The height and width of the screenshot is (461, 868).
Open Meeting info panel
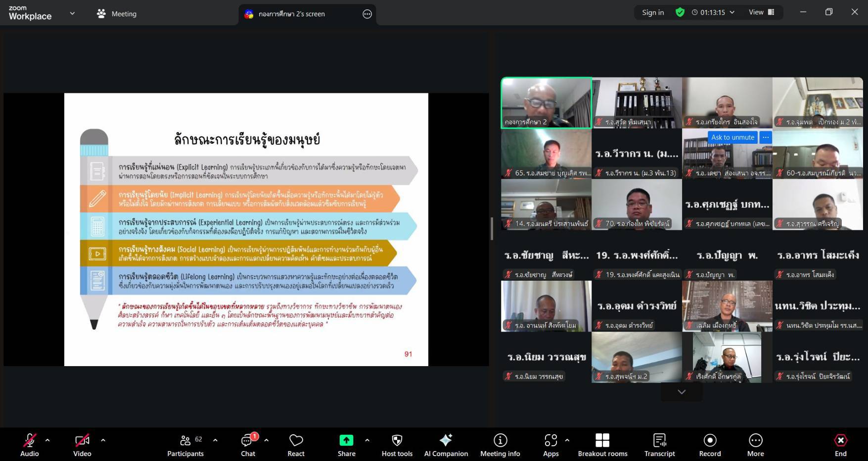500,445
